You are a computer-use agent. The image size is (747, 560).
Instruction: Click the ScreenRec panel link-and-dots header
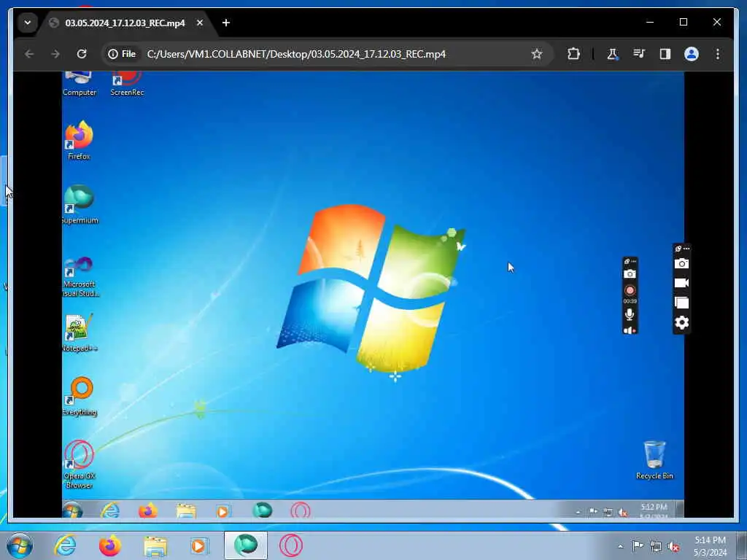pyautogui.click(x=682, y=249)
